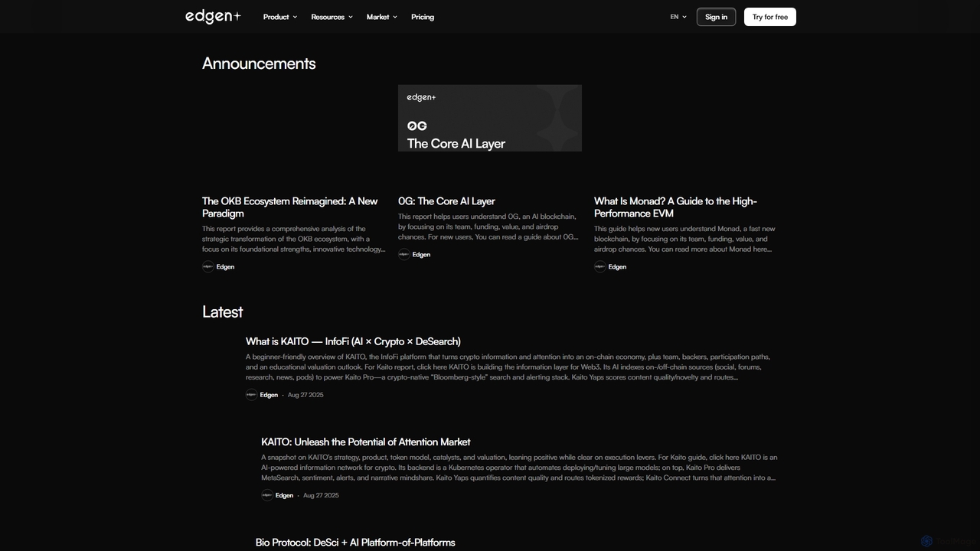Click Aug 27 2025 date under What is KAITO

305,395
